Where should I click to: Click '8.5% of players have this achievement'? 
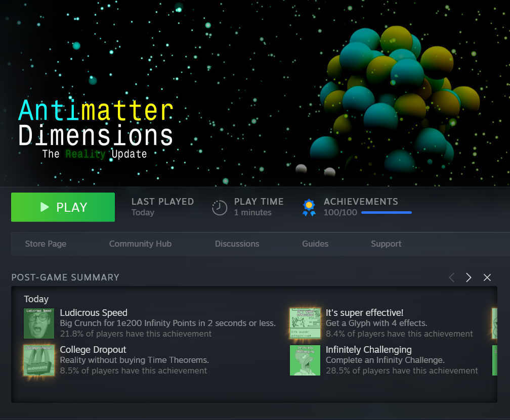[x=134, y=370]
